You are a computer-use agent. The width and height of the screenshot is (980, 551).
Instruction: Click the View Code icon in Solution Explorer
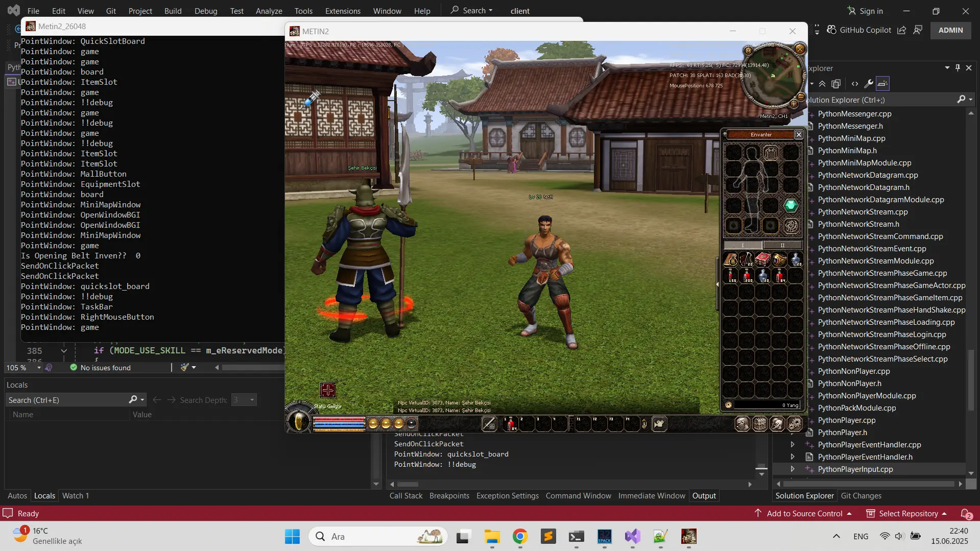point(854,84)
